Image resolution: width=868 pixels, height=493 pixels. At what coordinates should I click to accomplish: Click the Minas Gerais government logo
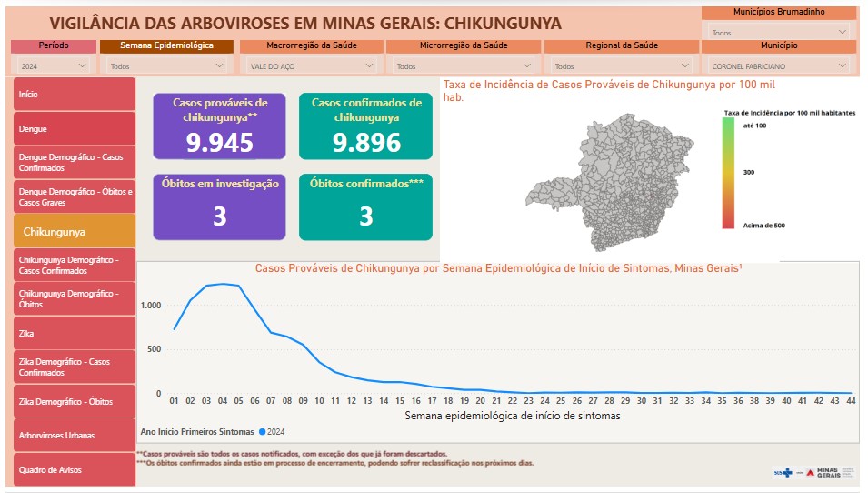tap(829, 472)
